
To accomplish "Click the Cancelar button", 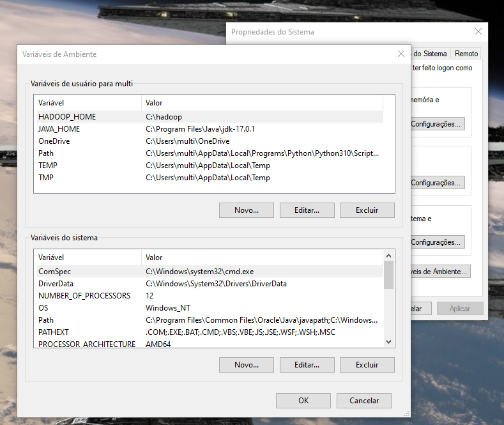I will pyautogui.click(x=364, y=401).
